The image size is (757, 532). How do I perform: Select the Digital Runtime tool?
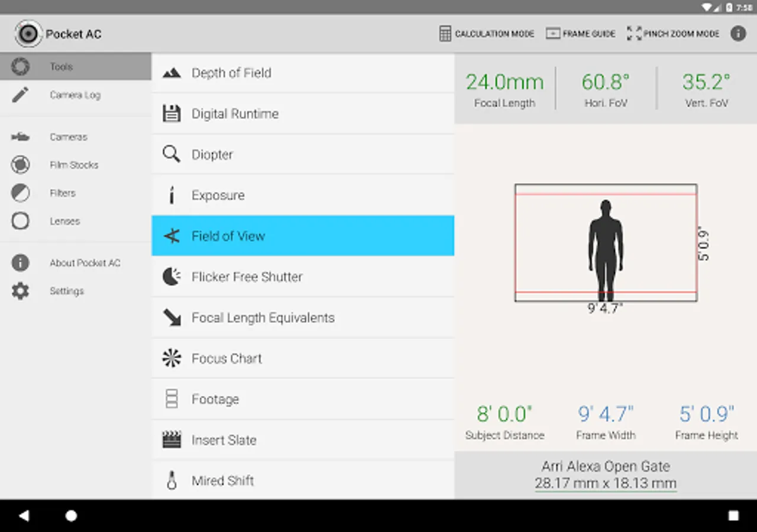coord(303,113)
